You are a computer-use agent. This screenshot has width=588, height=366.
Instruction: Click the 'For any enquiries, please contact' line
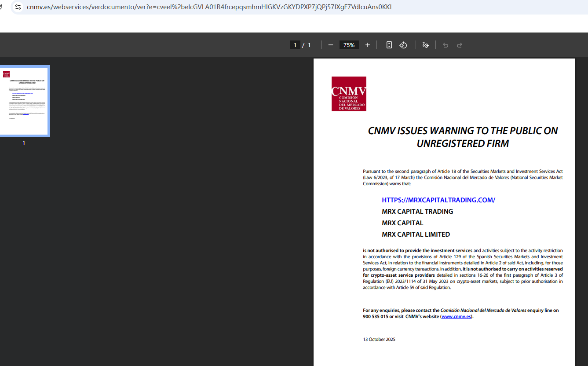(x=461, y=311)
